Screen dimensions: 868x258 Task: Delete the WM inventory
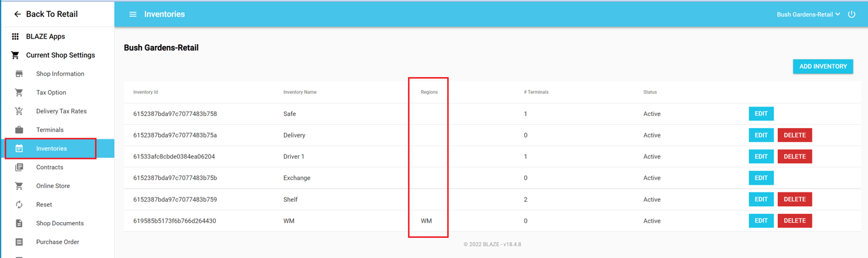pyautogui.click(x=794, y=221)
